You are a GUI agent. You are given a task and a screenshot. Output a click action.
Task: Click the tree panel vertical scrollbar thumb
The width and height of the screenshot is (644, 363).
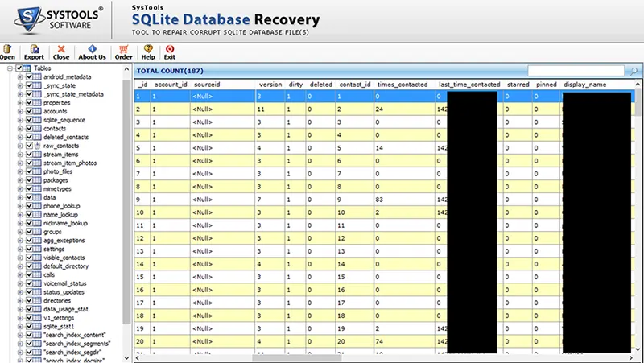126,201
